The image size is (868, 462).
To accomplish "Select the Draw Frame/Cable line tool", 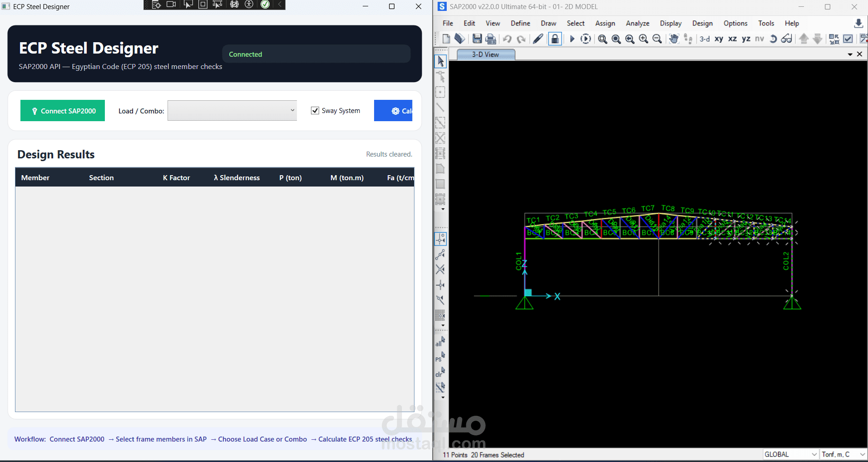I will (x=440, y=108).
